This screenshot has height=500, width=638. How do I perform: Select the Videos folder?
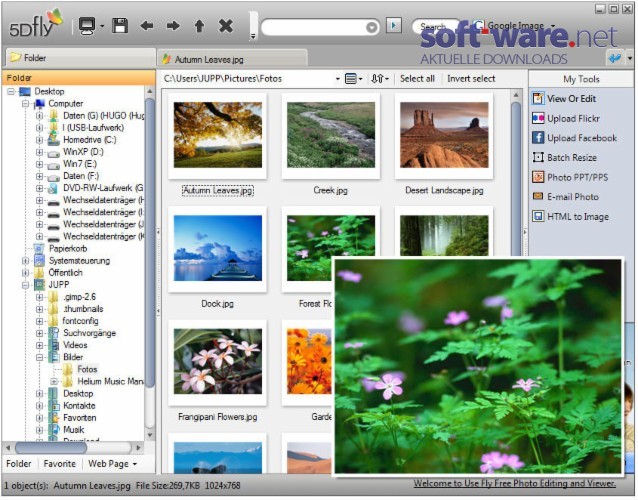click(75, 345)
